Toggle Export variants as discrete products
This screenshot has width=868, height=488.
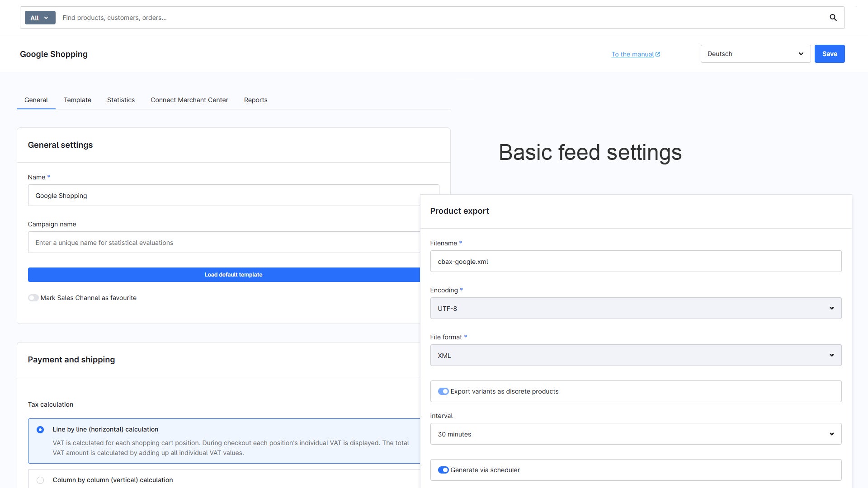point(443,391)
